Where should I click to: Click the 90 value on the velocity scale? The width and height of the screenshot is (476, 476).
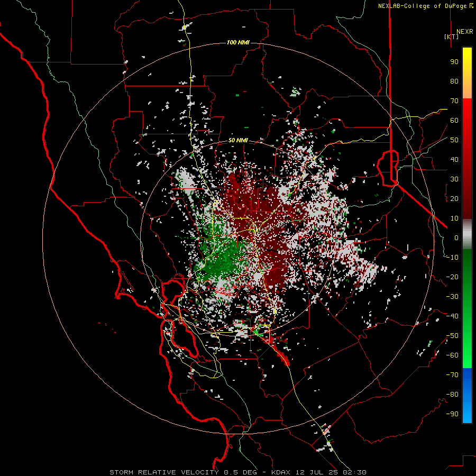(454, 62)
